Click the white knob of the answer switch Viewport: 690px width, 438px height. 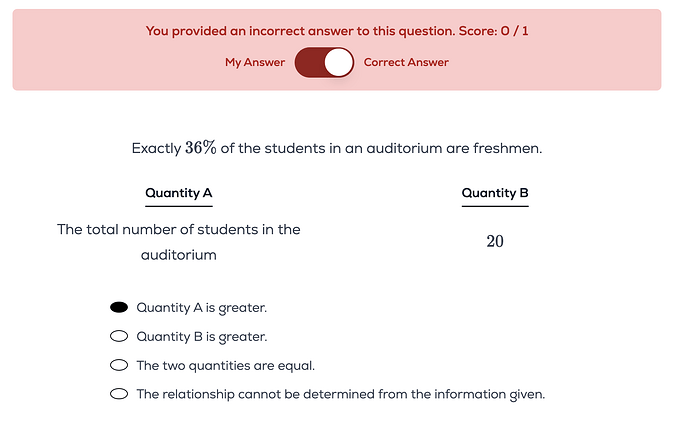pyautogui.click(x=339, y=62)
